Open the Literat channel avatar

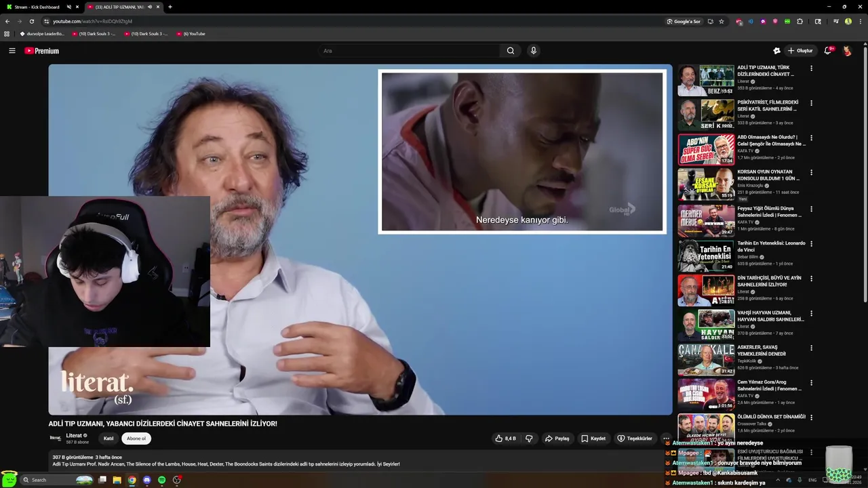(x=56, y=439)
